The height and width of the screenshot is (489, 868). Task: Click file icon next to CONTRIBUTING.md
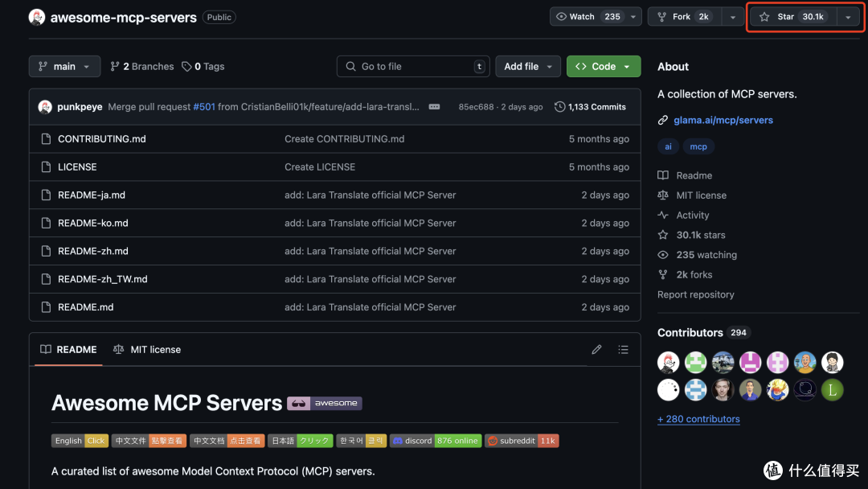tap(46, 139)
